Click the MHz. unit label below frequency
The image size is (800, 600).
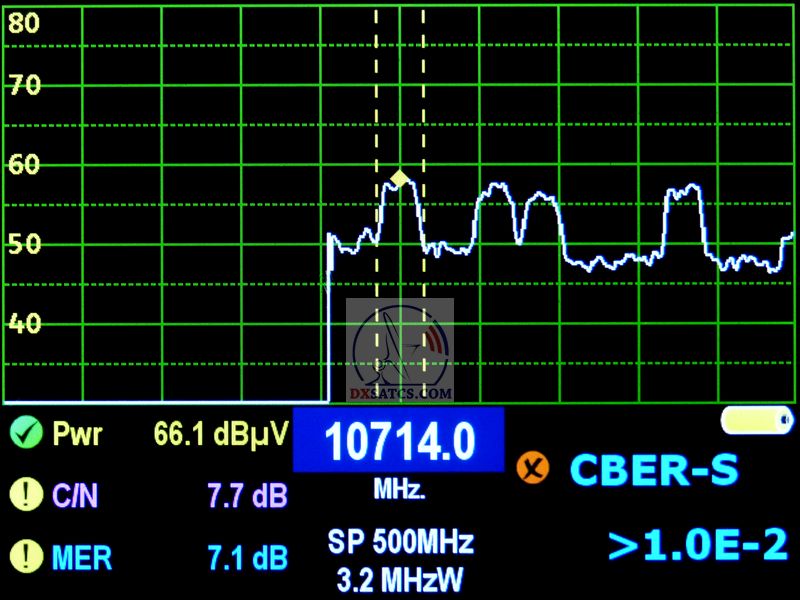point(399,491)
